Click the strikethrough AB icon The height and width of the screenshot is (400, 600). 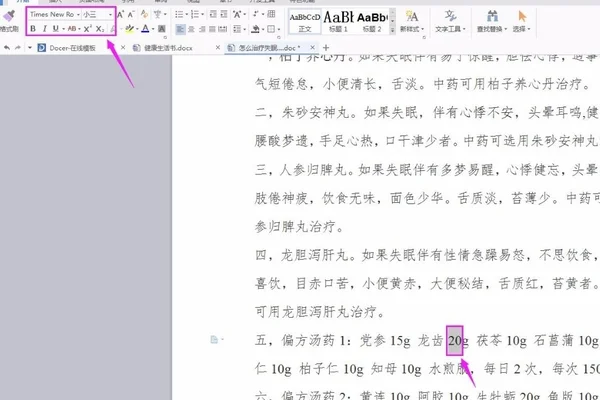tap(72, 29)
